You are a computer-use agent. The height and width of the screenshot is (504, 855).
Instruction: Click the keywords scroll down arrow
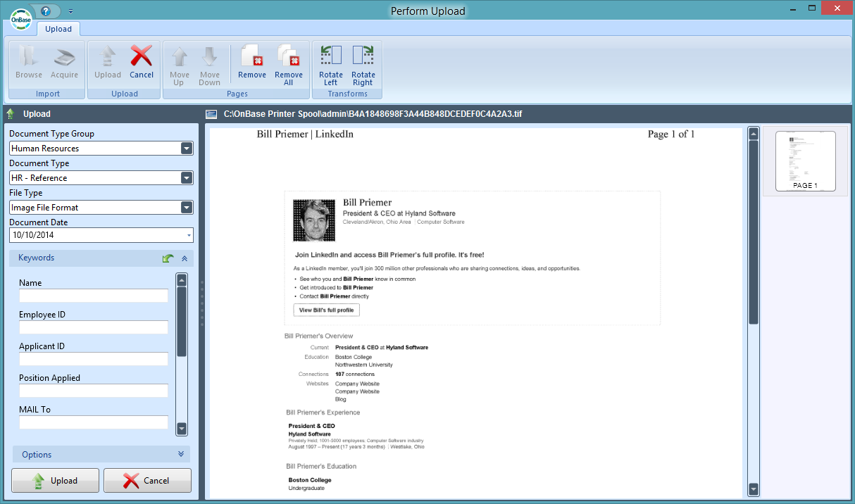182,429
